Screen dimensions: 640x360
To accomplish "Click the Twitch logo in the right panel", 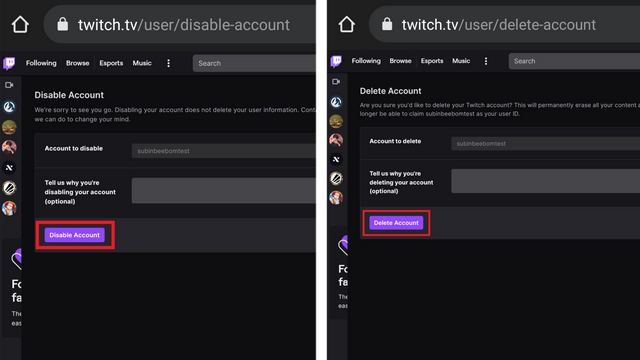I will pyautogui.click(x=336, y=61).
